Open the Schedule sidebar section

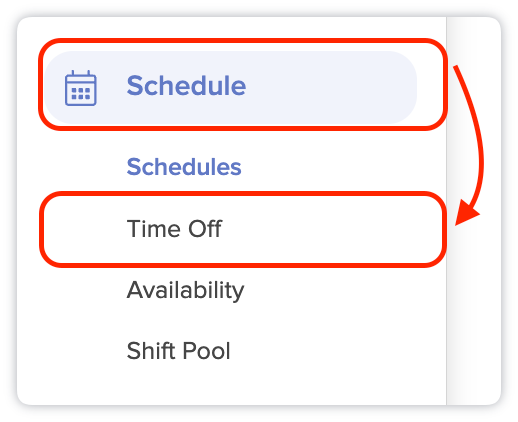231,87
